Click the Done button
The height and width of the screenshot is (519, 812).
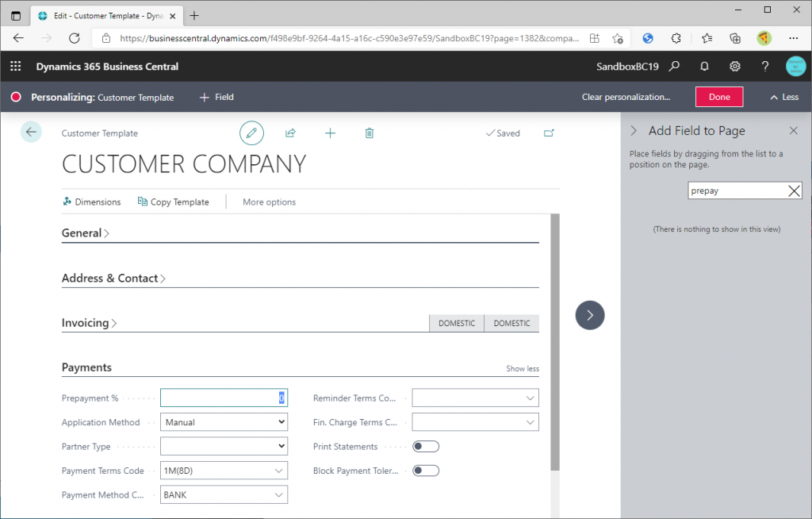tap(719, 97)
